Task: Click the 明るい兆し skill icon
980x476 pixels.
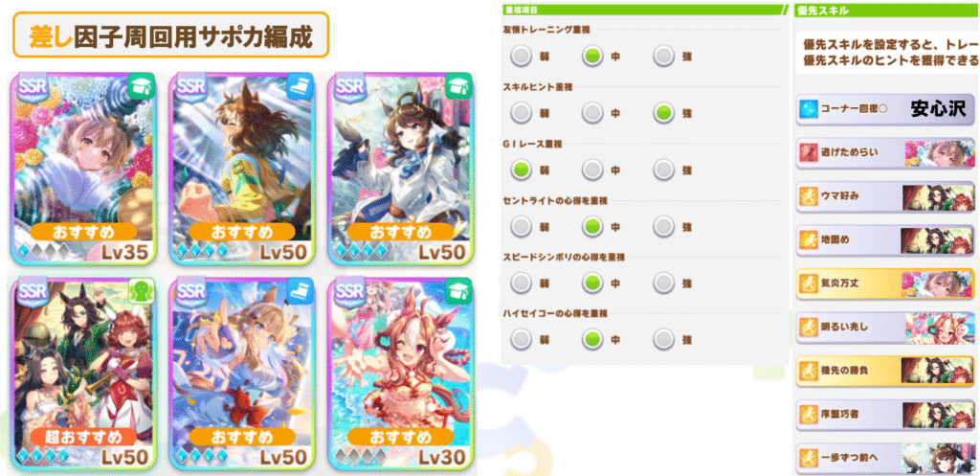Action: point(809,327)
